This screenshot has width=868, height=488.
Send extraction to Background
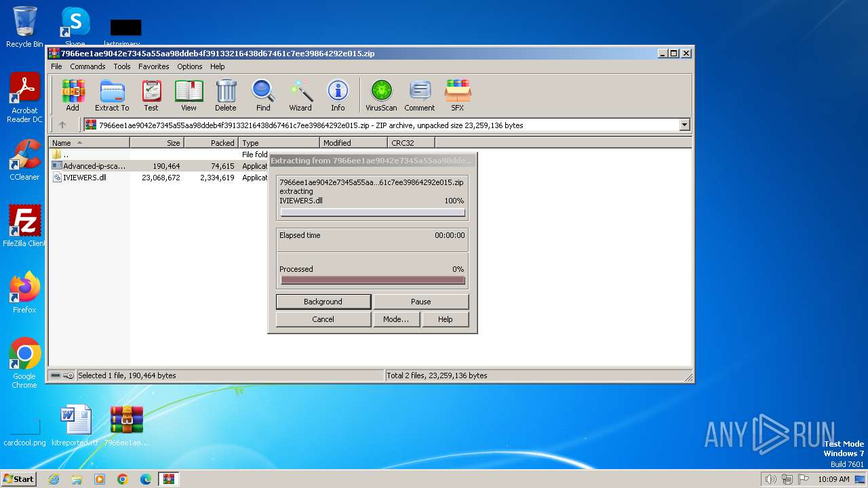[x=323, y=302]
